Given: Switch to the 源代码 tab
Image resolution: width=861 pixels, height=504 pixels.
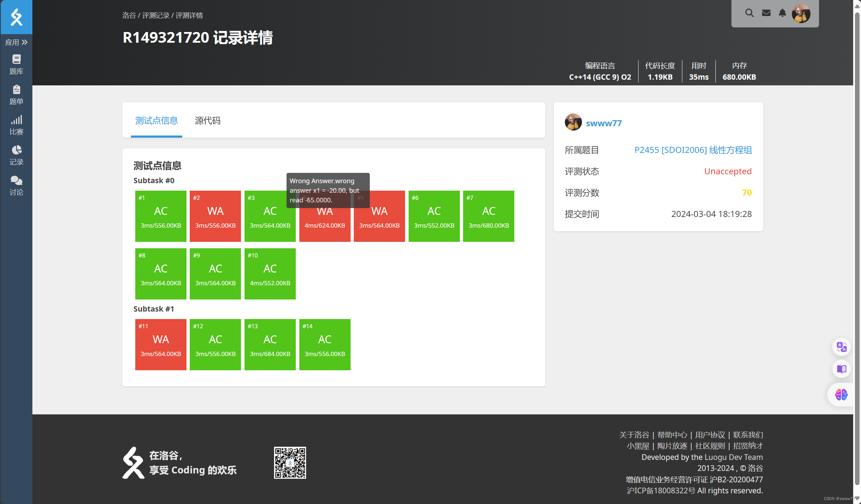Looking at the screenshot, I should click(208, 121).
